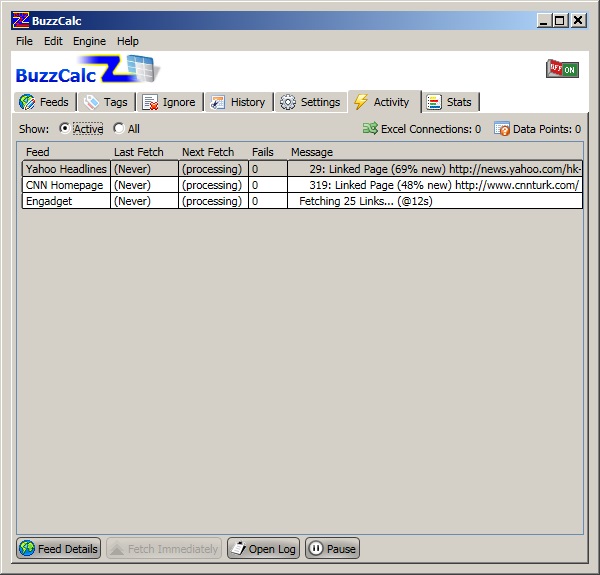This screenshot has width=600, height=575.
Task: Select the Yahoo Headlines feed row
Action: coord(65,169)
